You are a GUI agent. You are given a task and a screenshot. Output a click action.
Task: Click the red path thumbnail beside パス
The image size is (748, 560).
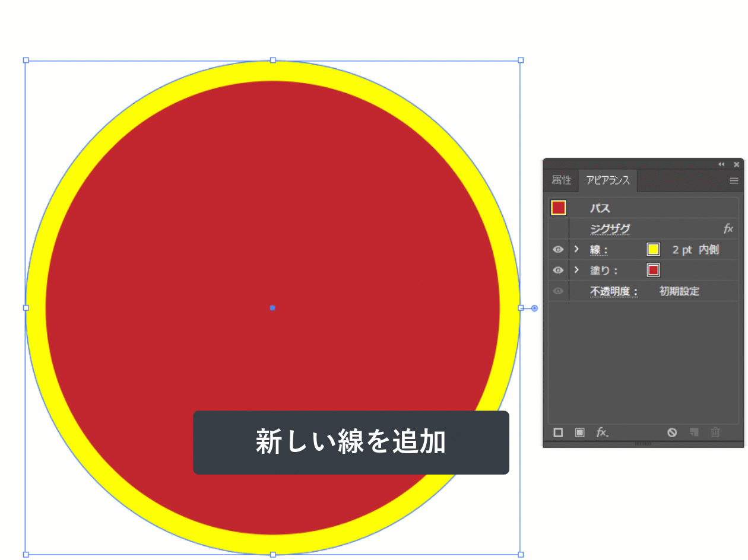click(559, 208)
